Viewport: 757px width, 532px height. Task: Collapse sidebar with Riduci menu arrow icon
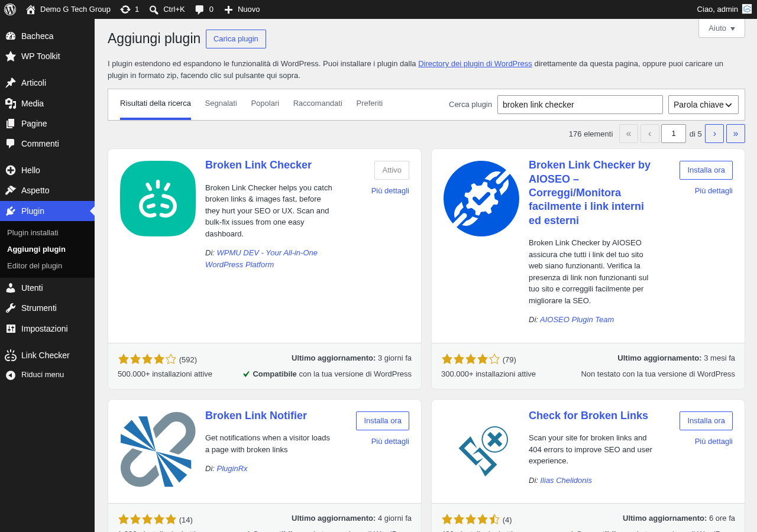(x=11, y=375)
